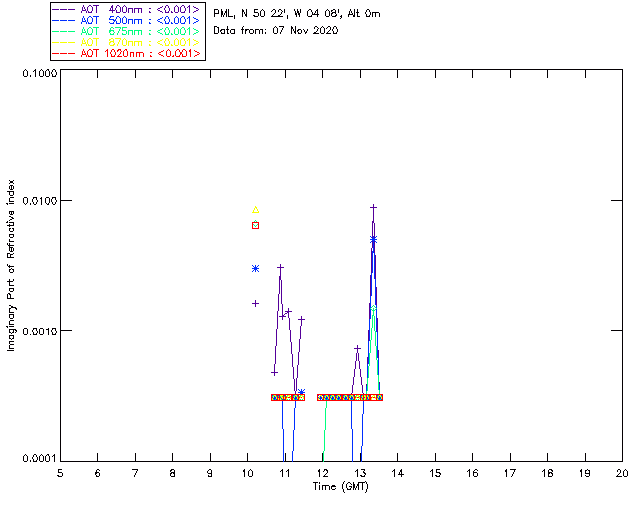The width and height of the screenshot is (640, 512).
Task: Click the x-axis tick label 18
Action: [547, 473]
